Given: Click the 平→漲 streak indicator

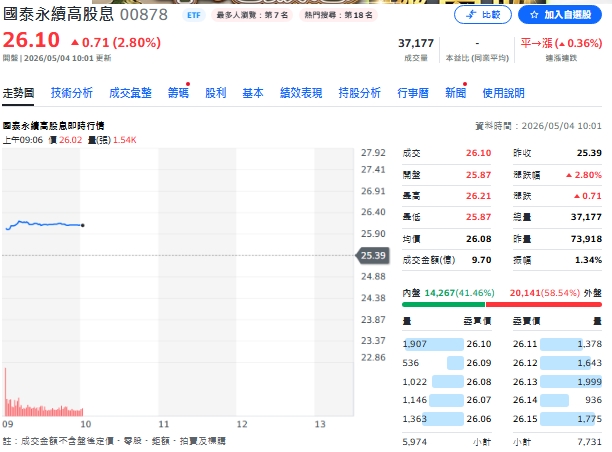Looking at the screenshot, I should click(561, 43).
